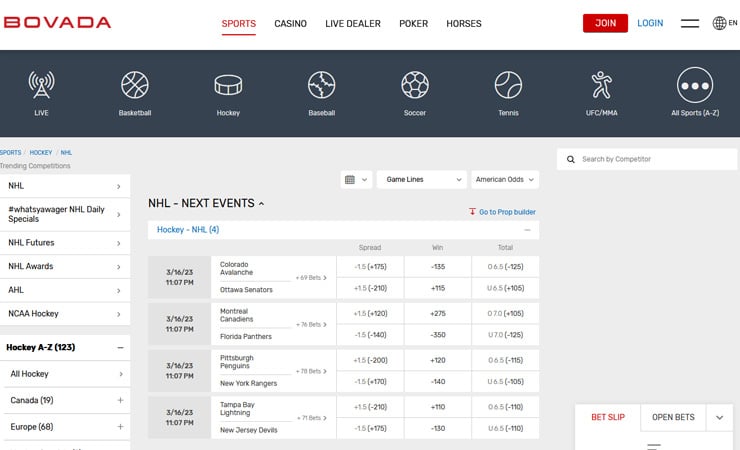Open the Game Lines dropdown
Viewport: 740px width, 450px height.
point(421,180)
